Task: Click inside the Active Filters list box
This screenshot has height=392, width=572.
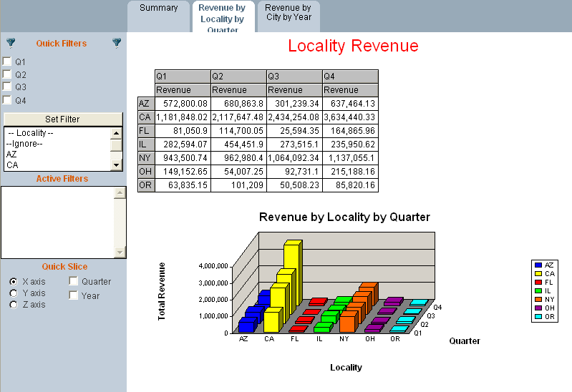Action: pyautogui.click(x=58, y=222)
